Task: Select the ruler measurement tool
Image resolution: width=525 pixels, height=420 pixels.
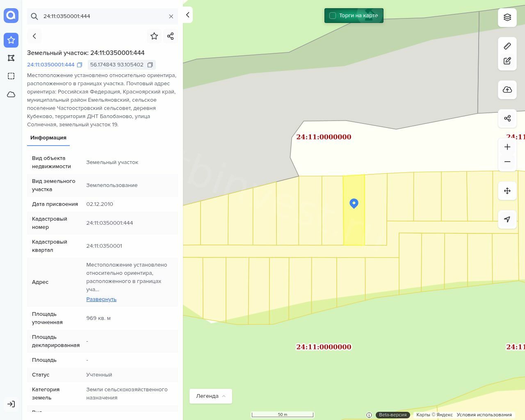Action: coord(507,46)
